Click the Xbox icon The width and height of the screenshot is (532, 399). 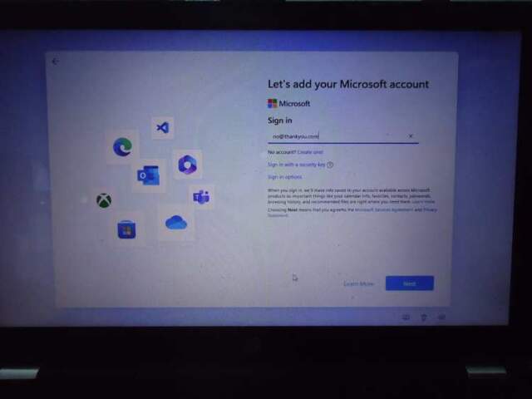(104, 200)
